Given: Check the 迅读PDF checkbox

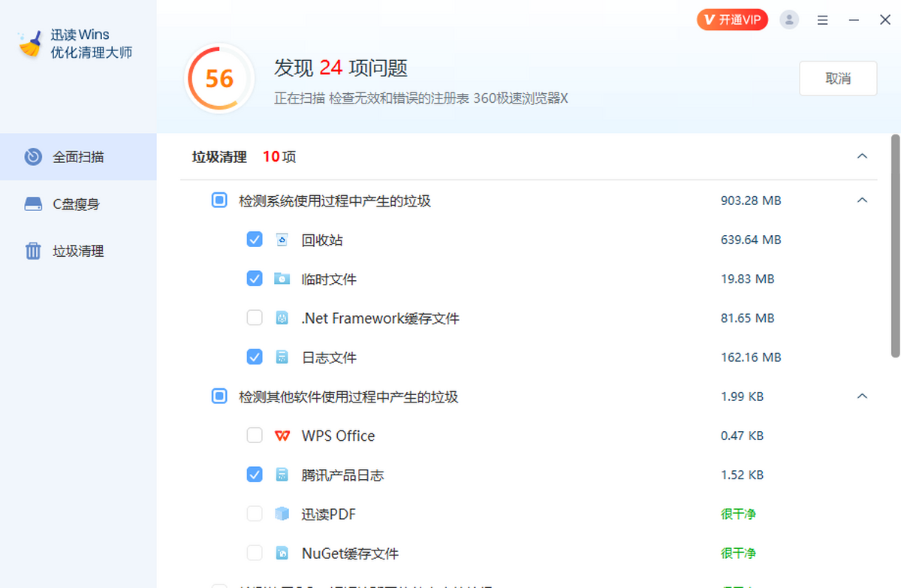Looking at the screenshot, I should point(255,514).
